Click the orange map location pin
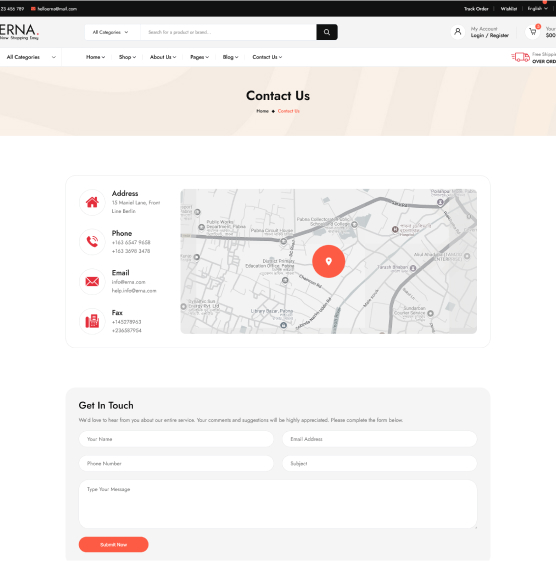556x561 pixels. click(x=328, y=261)
